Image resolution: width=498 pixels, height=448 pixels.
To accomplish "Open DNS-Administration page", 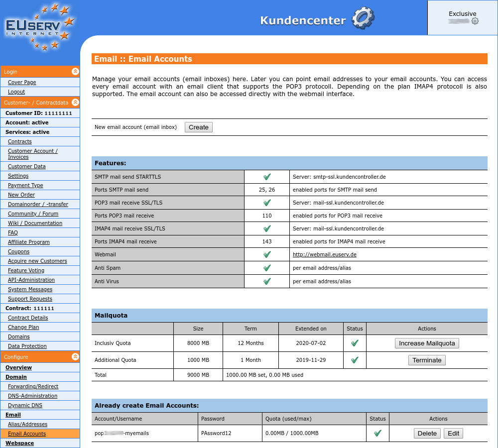I will pos(33,396).
